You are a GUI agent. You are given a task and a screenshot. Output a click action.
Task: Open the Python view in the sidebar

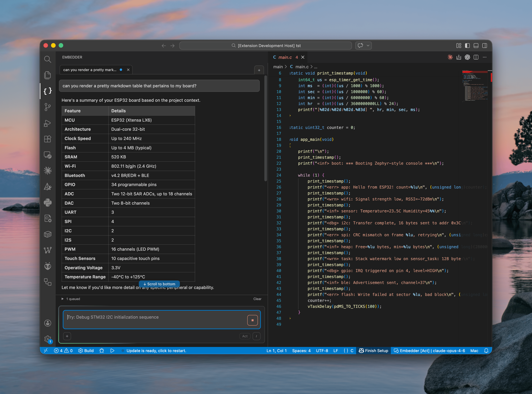(48, 202)
